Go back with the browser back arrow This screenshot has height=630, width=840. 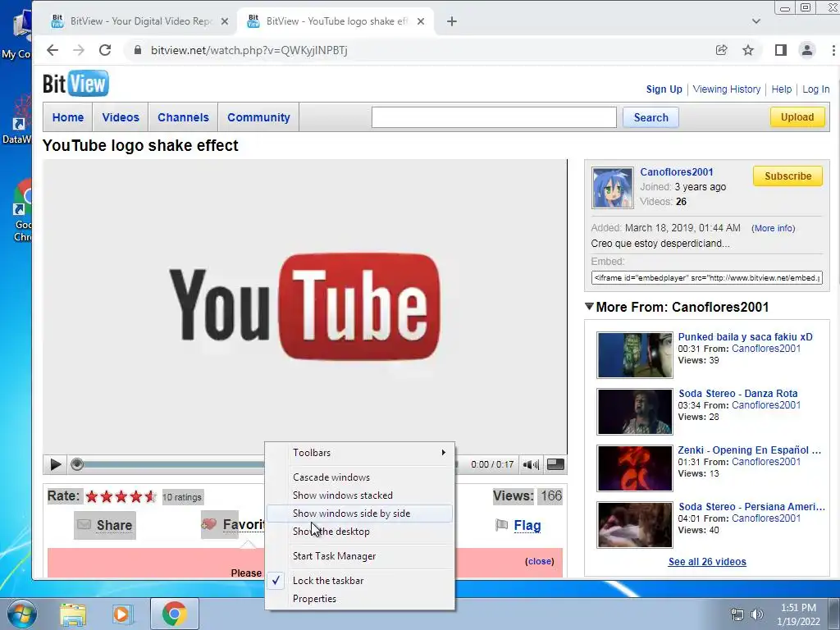click(x=52, y=50)
